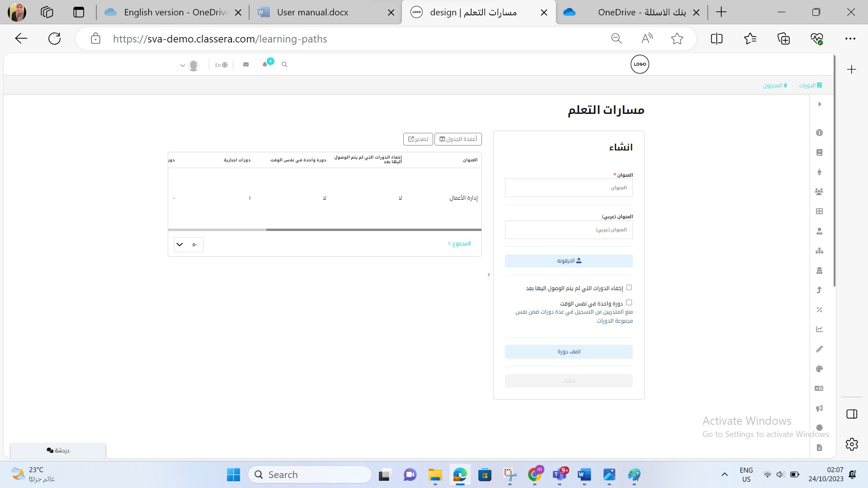Click the تصدير export button
The image size is (868, 488).
tap(418, 139)
